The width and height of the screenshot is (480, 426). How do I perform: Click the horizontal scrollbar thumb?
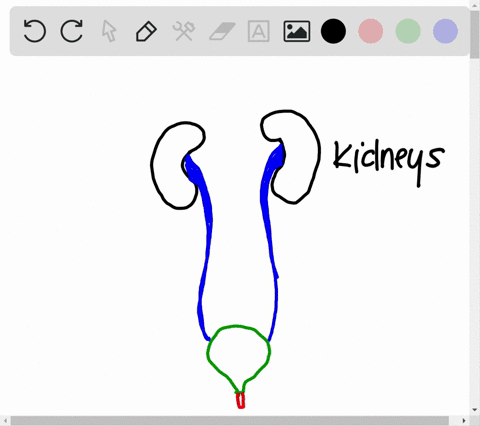click(230, 421)
